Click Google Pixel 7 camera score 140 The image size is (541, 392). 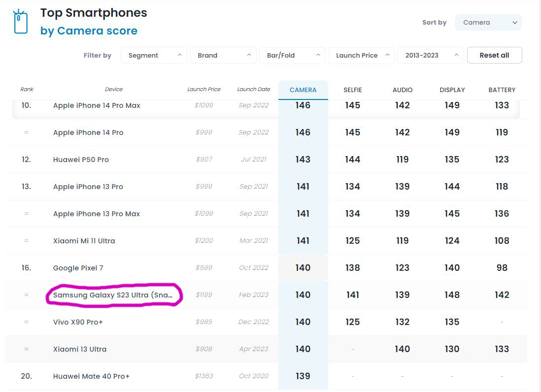click(x=303, y=268)
